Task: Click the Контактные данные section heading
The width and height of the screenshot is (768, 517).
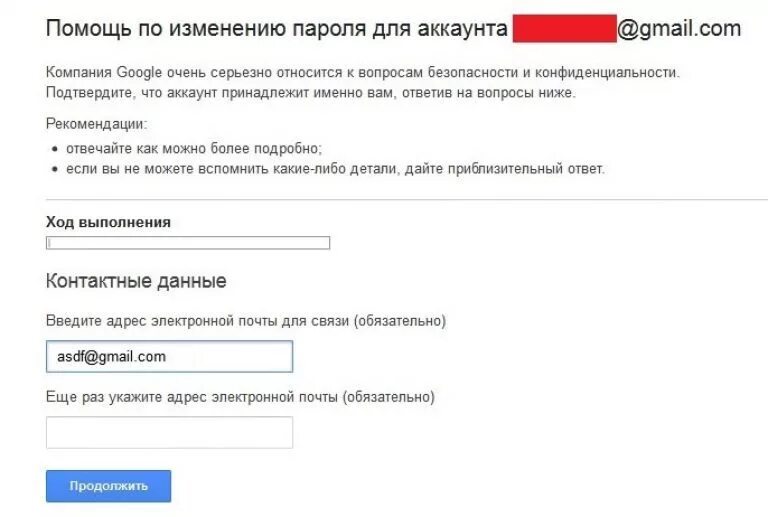Action: click(136, 281)
